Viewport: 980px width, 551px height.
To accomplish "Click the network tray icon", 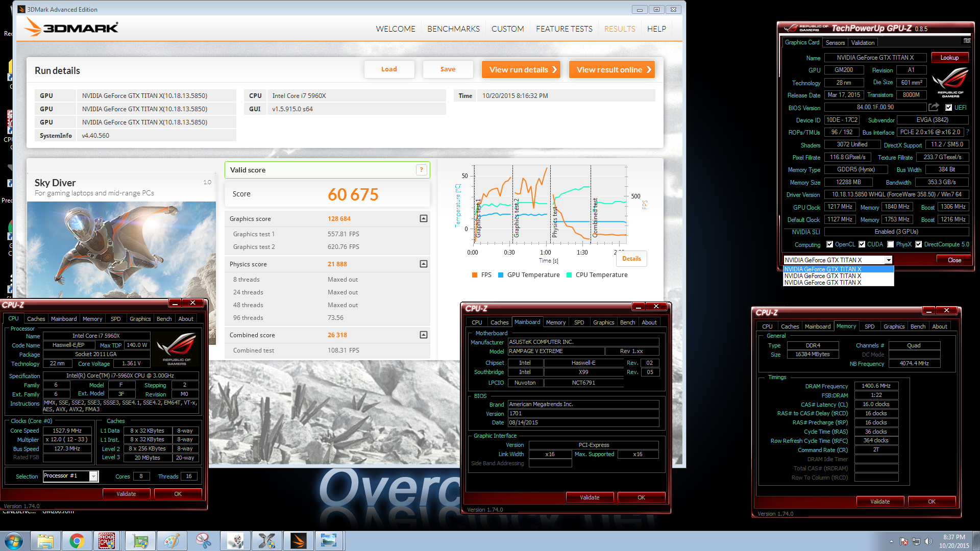I will click(x=916, y=541).
